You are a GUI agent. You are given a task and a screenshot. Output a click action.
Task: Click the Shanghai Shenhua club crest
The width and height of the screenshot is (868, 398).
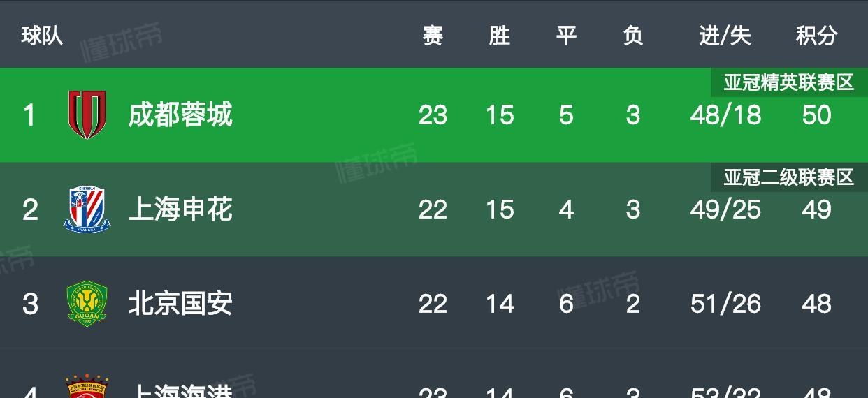(87, 209)
